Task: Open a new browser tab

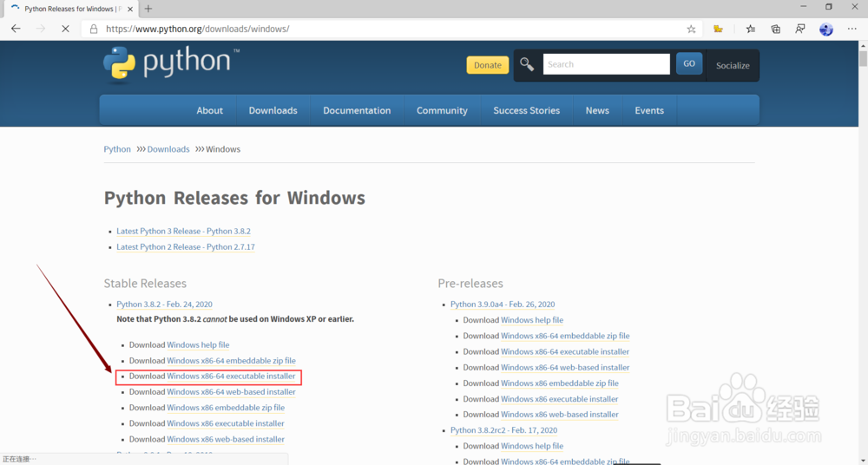Action: point(148,9)
